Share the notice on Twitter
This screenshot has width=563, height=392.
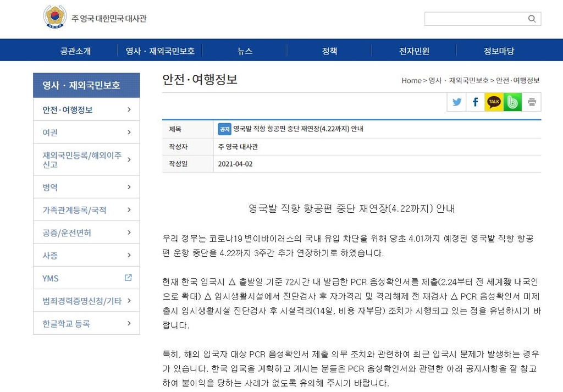pos(457,102)
